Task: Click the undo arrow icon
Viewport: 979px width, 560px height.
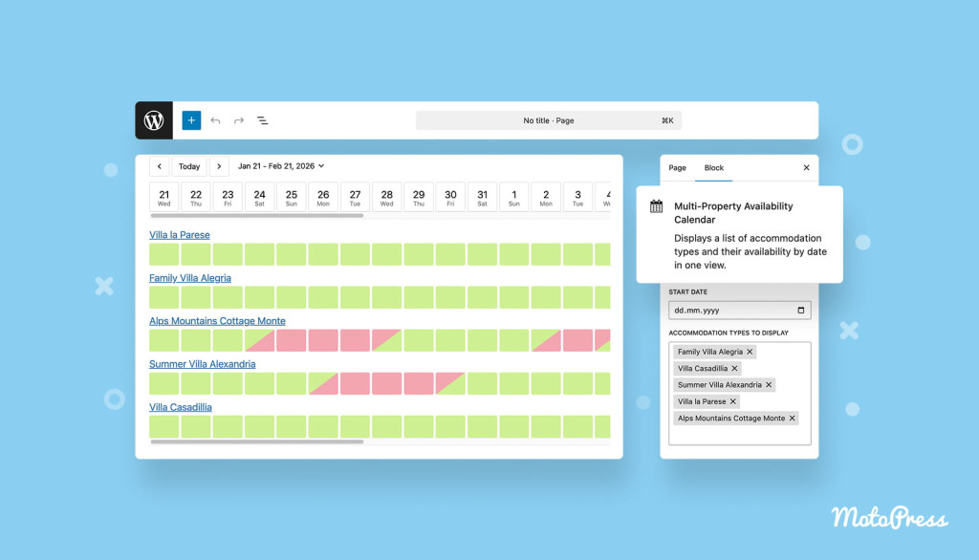Action: pos(215,120)
